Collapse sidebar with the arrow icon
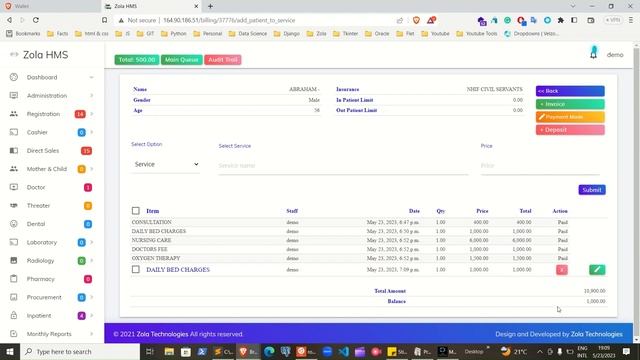This screenshot has width=640, height=360. [x=14, y=54]
